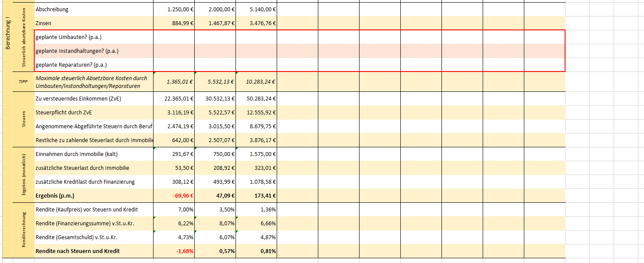
Task: Select the Zinsen value 884,99 €
Action: pyautogui.click(x=180, y=23)
